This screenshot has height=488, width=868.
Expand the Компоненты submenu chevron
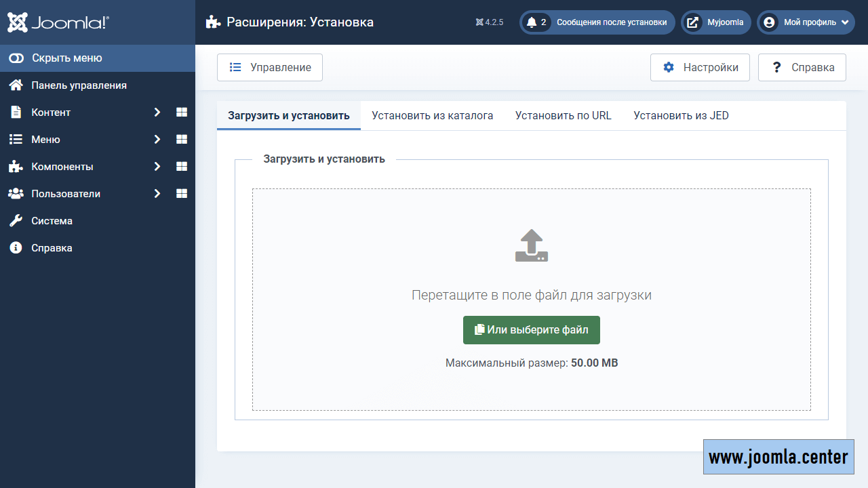pos(157,167)
